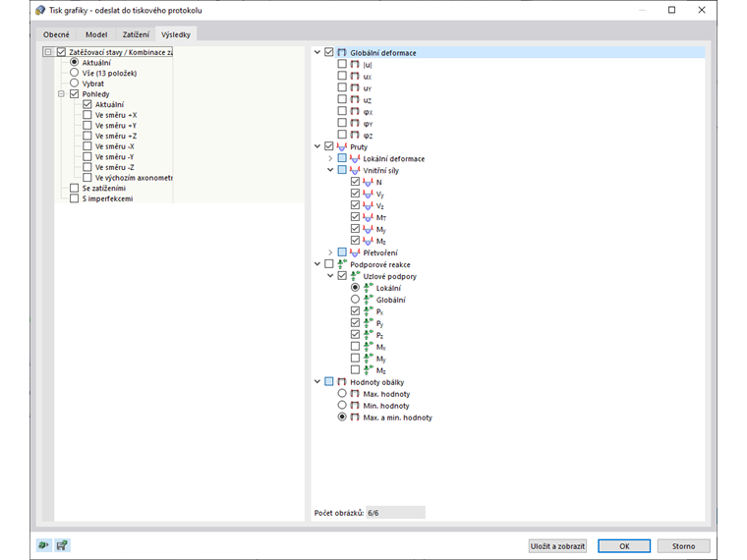747x560 pixels.
Task: Select the Vybrat radio button
Action: point(74,83)
